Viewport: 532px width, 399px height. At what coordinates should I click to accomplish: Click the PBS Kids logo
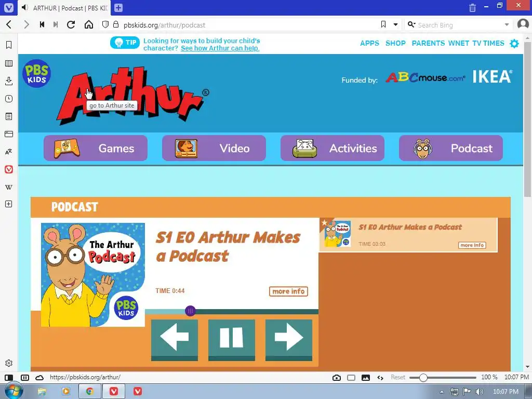click(37, 73)
